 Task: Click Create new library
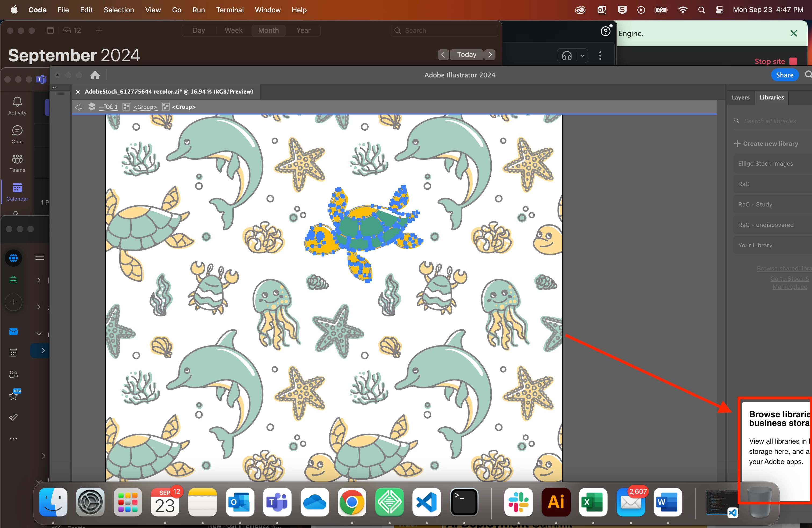[x=766, y=144]
